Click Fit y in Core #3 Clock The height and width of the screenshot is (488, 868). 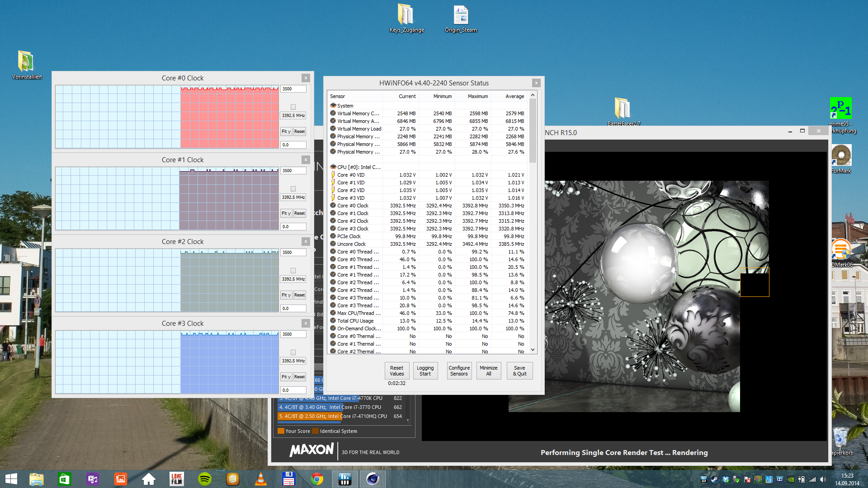[x=286, y=377]
